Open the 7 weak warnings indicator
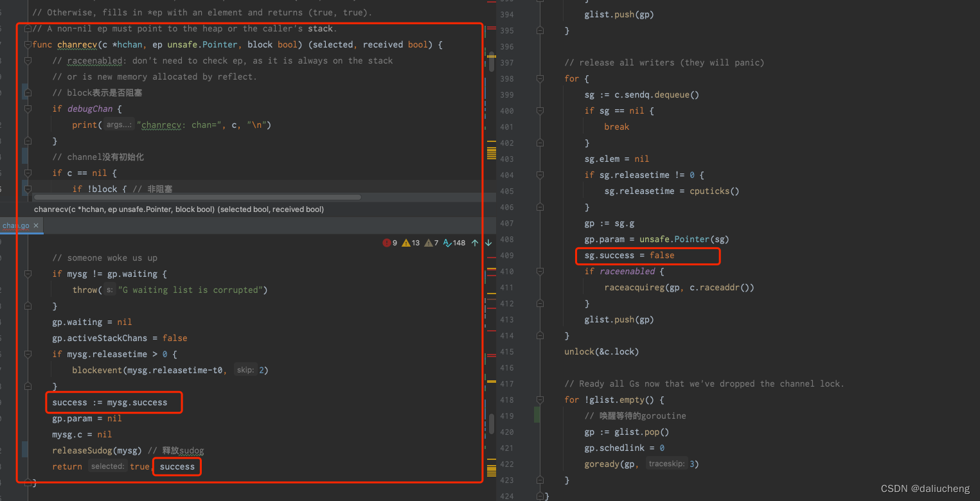 pos(431,243)
